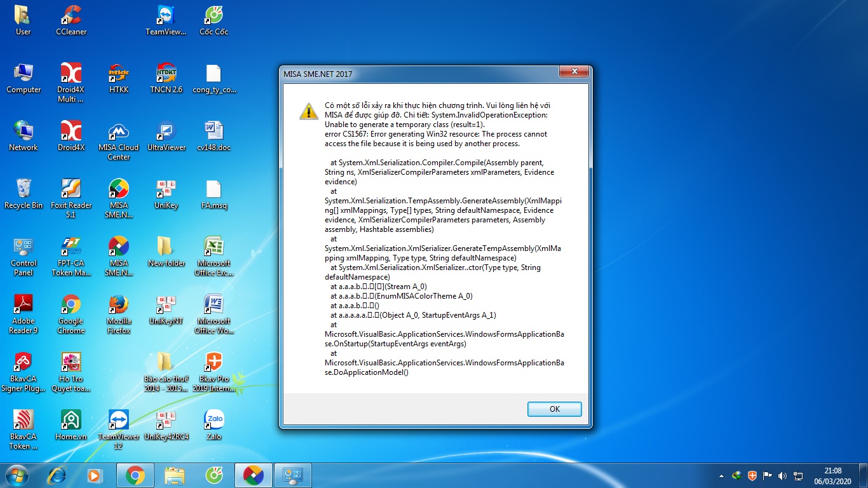This screenshot has height=488, width=868.
Task: Select the Foxit Reader 5.1 shortcut
Action: point(71,198)
